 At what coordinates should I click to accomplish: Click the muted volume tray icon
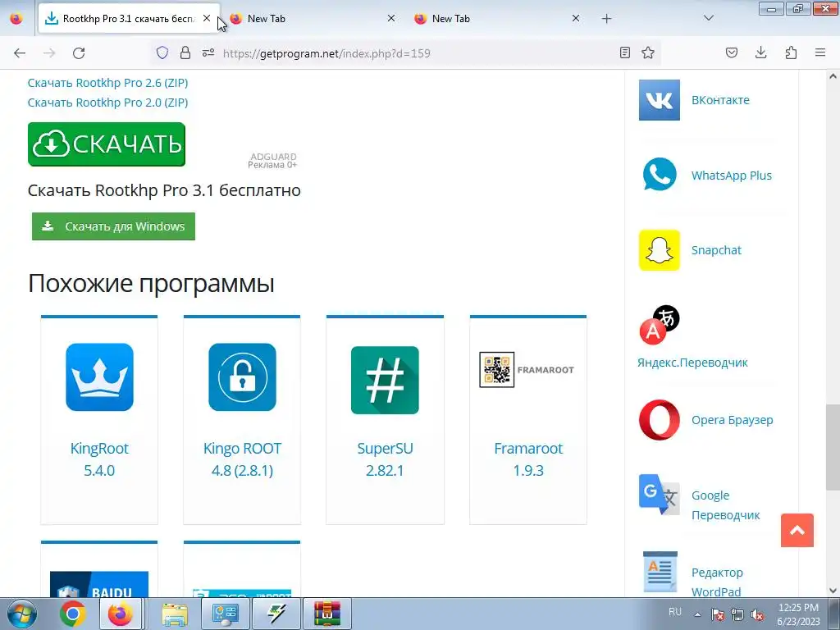757,614
